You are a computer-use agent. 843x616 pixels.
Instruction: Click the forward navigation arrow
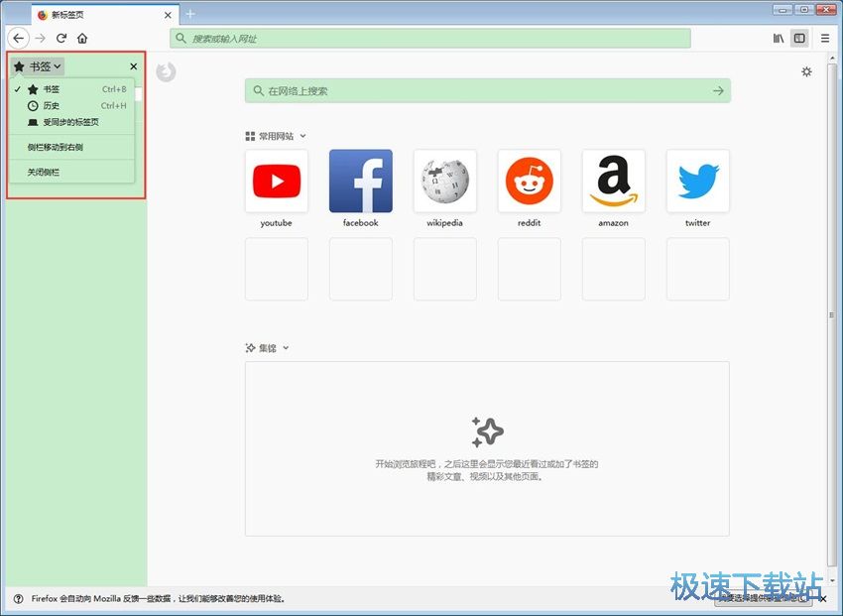(x=41, y=38)
